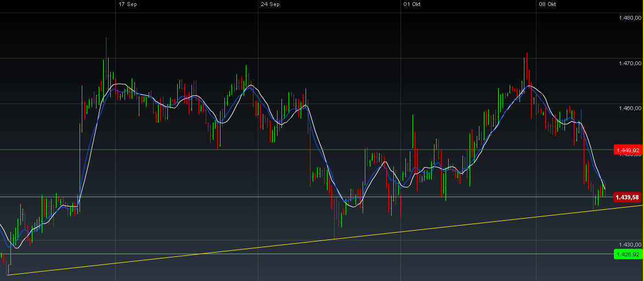The height and width of the screenshot is (281, 644).
Task: Select the 17 Sep date label
Action: [127, 4]
